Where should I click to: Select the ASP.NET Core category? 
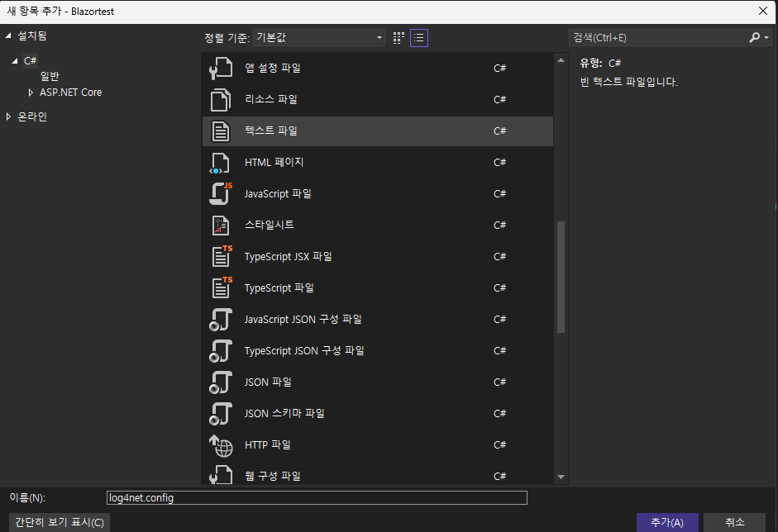(70, 93)
